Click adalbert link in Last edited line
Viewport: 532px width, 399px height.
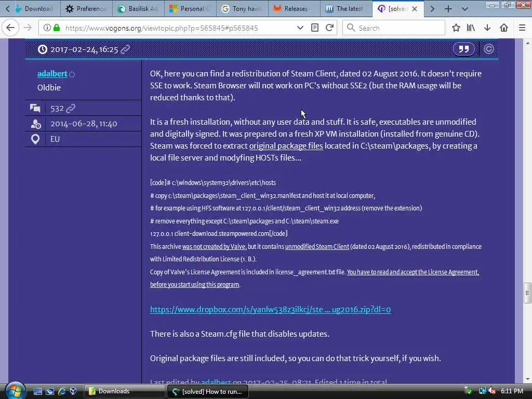point(216,382)
